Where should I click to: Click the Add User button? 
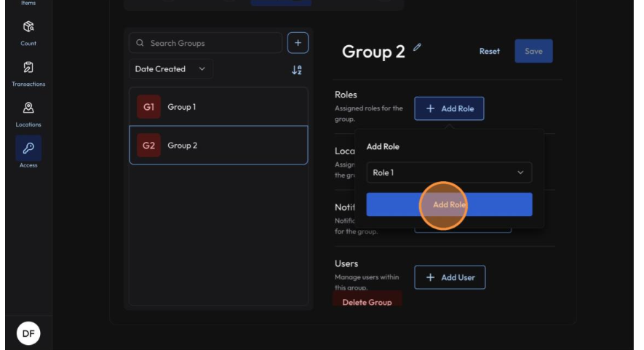tap(450, 277)
